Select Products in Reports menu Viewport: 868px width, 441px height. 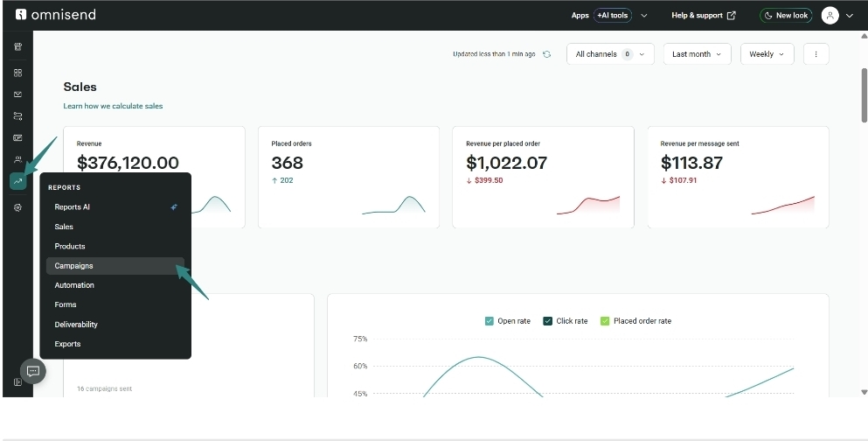pyautogui.click(x=115, y=246)
